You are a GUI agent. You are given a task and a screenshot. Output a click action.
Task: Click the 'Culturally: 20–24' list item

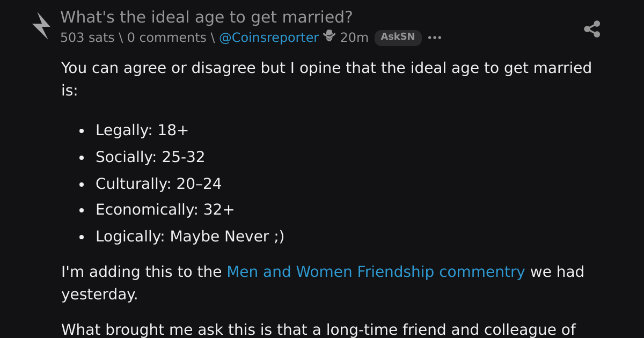click(x=158, y=184)
